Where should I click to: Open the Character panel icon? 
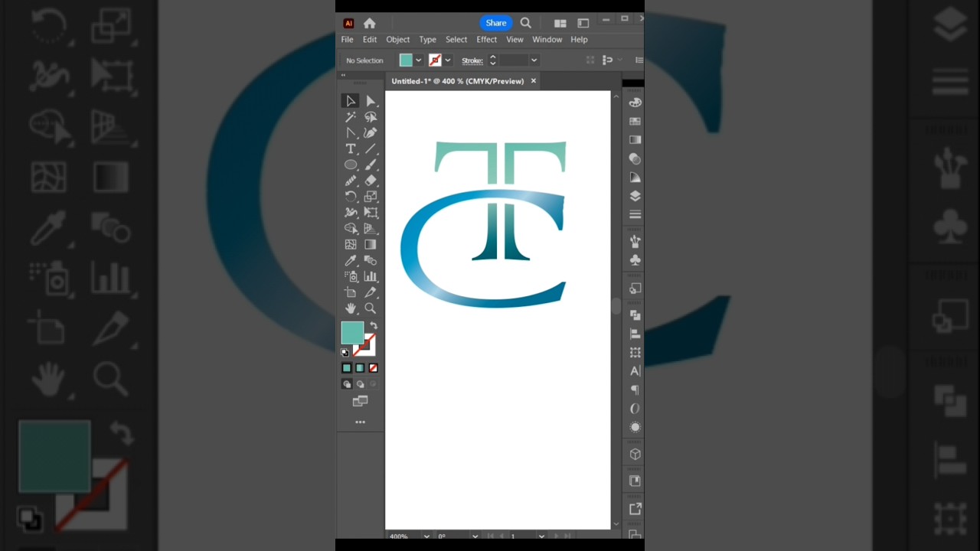click(635, 371)
